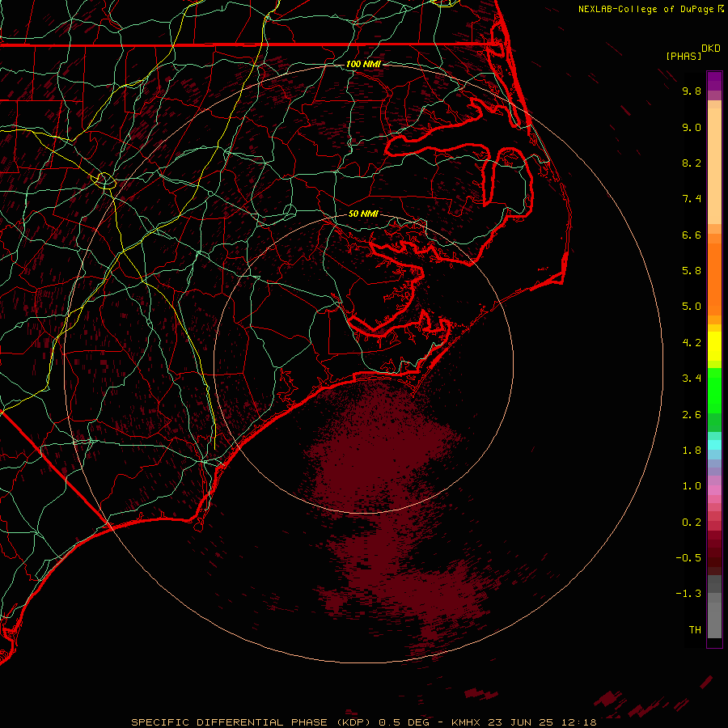Click the yellow band of the color scale
The width and height of the screenshot is (728, 728).
coord(714,346)
